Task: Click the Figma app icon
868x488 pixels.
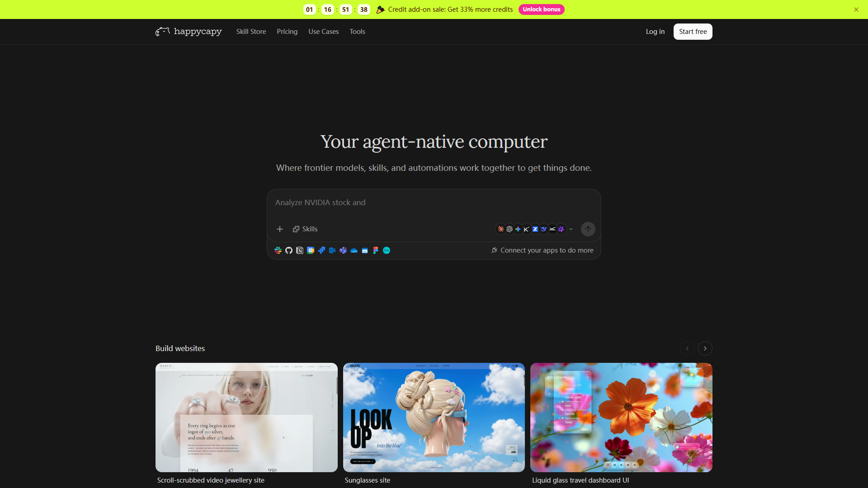Action: pyautogui.click(x=376, y=250)
